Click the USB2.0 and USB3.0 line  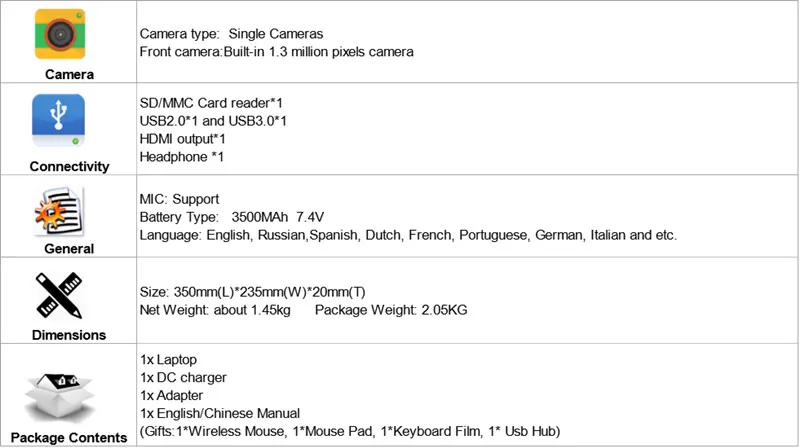pyautogui.click(x=213, y=122)
